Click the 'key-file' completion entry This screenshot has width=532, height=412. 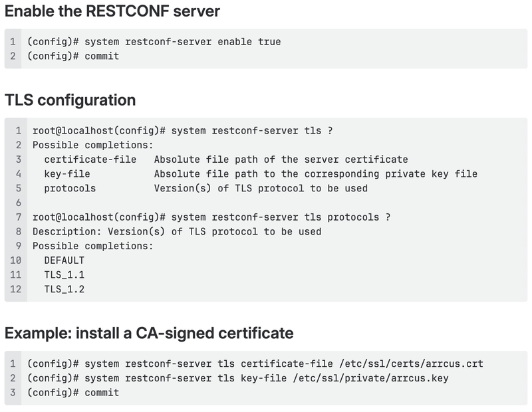coord(67,174)
